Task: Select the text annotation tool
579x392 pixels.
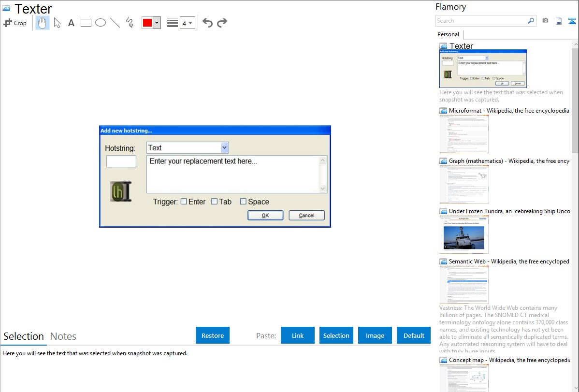Action: 71,23
